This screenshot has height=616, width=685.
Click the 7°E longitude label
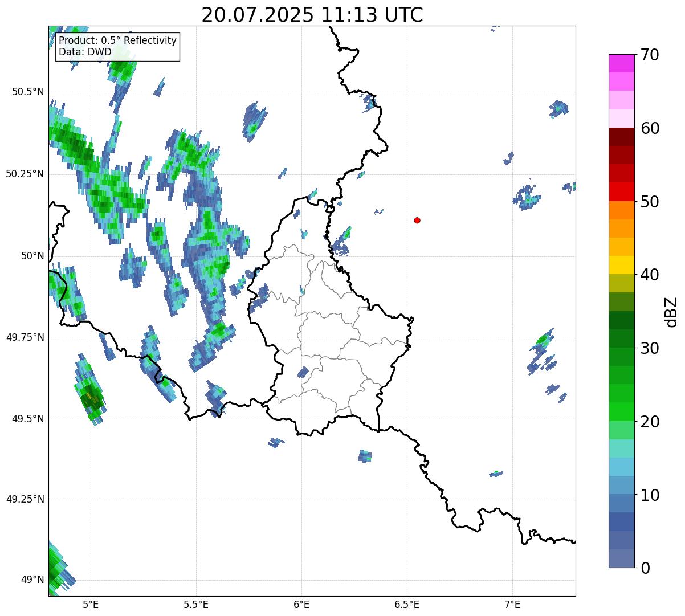pyautogui.click(x=512, y=604)
